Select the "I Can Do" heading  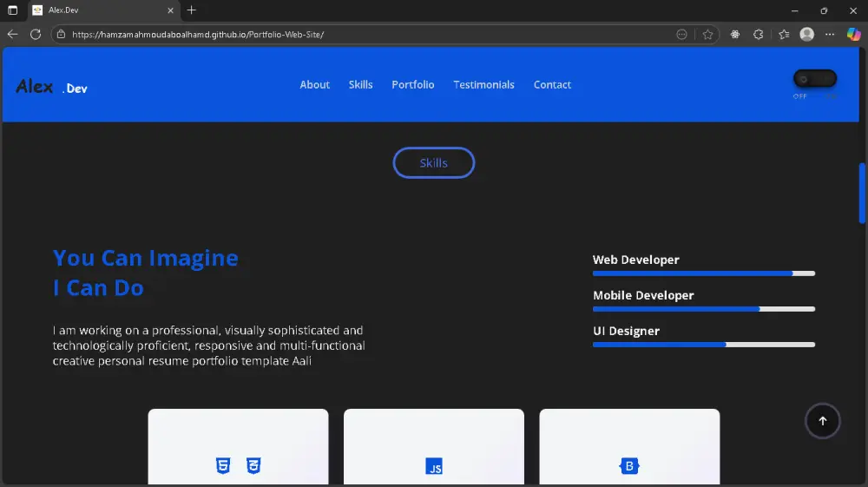click(x=99, y=288)
